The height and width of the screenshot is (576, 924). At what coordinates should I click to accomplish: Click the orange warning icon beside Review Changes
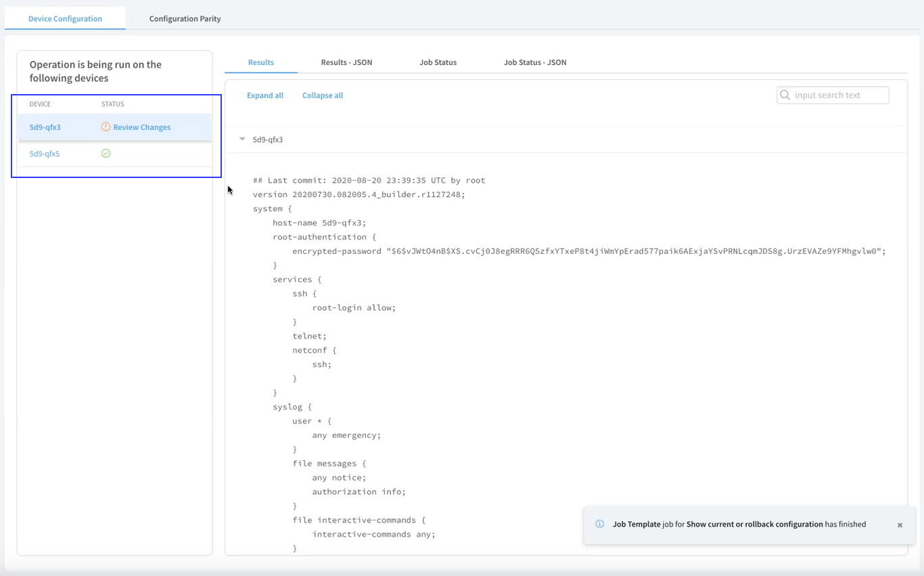pos(106,127)
